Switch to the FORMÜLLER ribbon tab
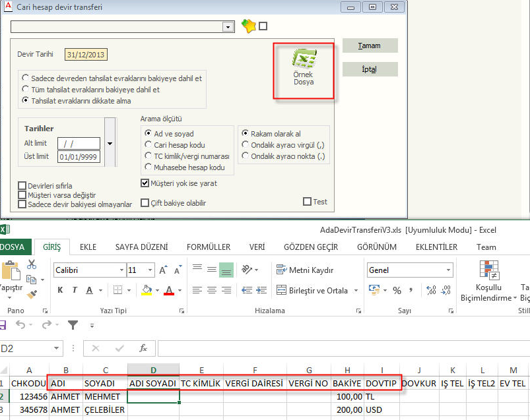 (x=209, y=247)
